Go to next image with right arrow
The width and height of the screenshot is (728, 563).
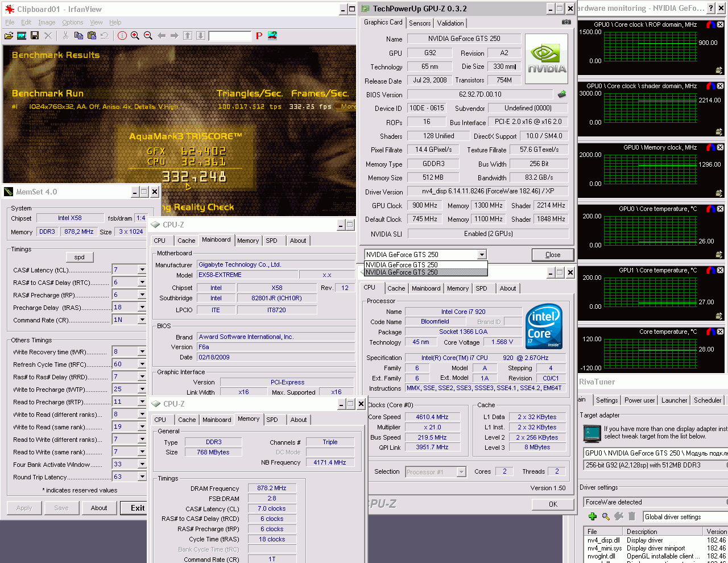click(x=175, y=36)
